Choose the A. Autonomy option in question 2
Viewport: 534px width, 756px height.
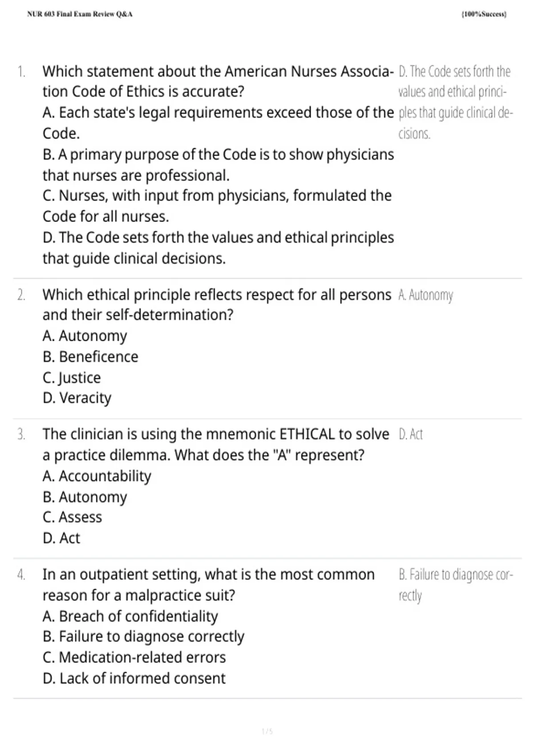click(x=85, y=336)
